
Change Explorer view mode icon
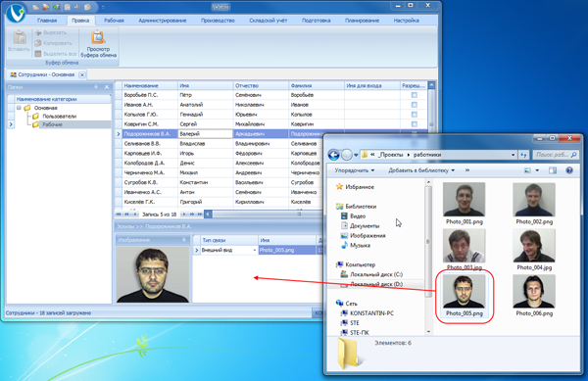[527, 170]
